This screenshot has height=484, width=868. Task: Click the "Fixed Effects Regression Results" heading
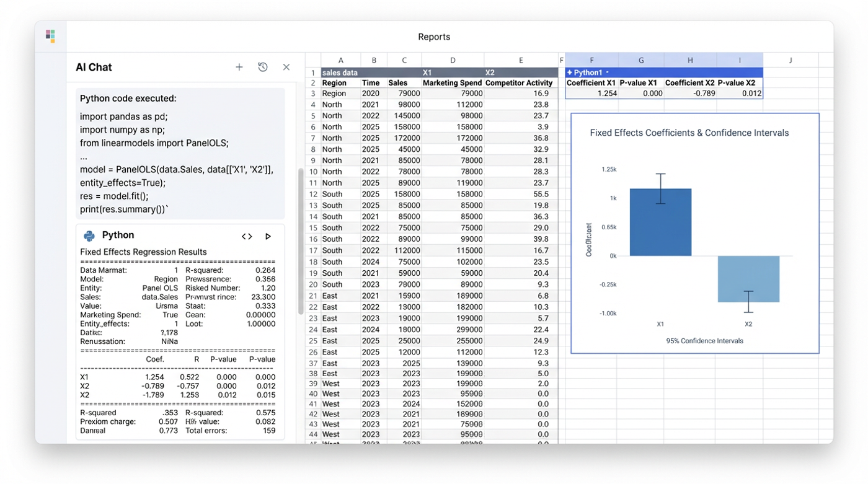click(143, 252)
